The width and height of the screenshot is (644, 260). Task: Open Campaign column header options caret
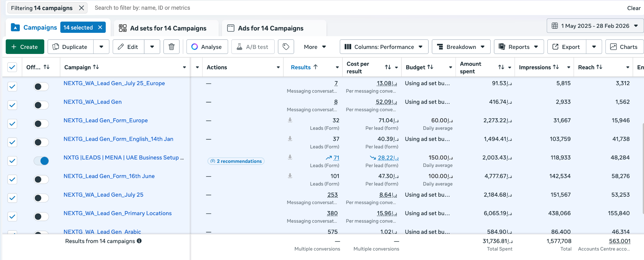tap(184, 67)
